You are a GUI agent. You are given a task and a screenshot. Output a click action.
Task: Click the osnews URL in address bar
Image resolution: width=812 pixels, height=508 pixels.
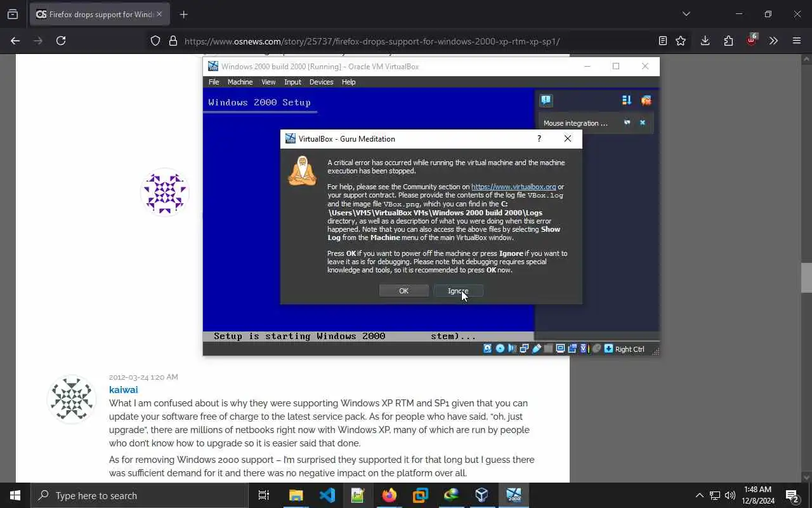[x=372, y=41]
